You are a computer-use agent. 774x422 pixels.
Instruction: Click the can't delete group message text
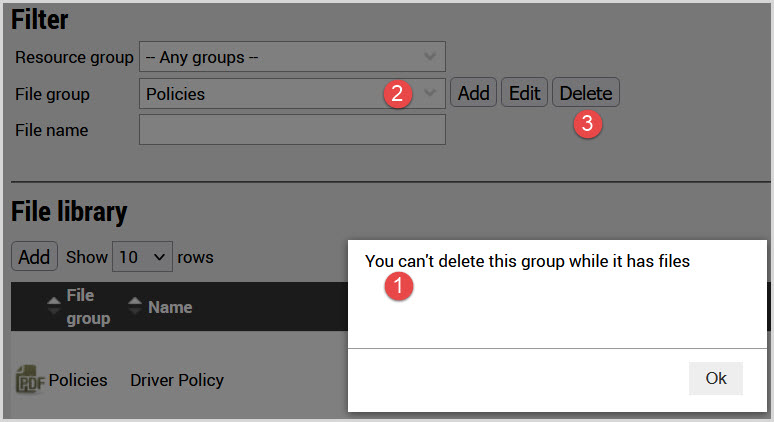click(x=527, y=262)
